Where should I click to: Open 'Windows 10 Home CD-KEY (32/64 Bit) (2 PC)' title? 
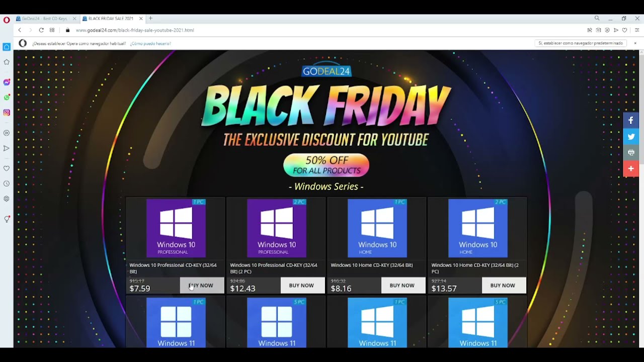[475, 268]
